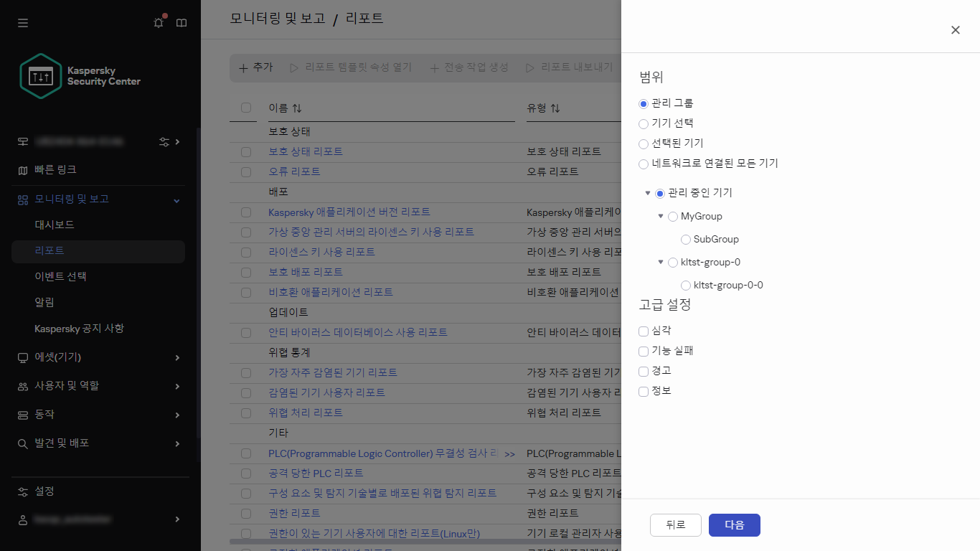Viewport: 980px width, 551px height.
Task: Select the 기기 선택 radio button
Action: [x=643, y=123]
